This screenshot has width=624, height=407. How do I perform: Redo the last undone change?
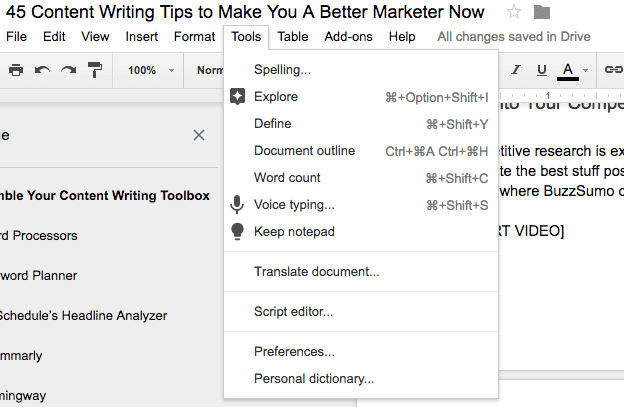[68, 70]
